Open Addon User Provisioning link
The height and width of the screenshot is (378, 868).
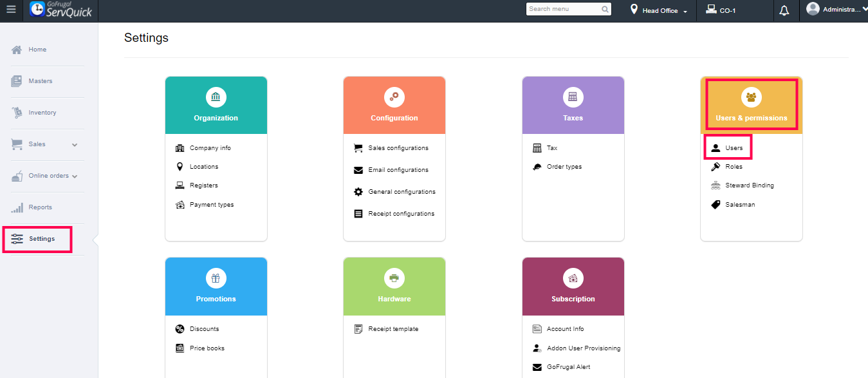[584, 348]
